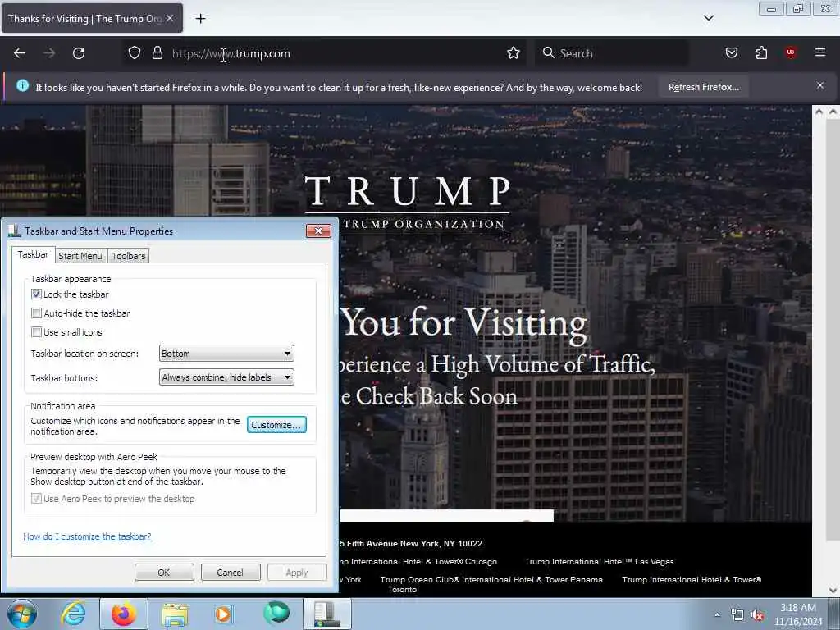
Task: Dismiss the Firefox refresh notification bar
Action: click(819, 85)
